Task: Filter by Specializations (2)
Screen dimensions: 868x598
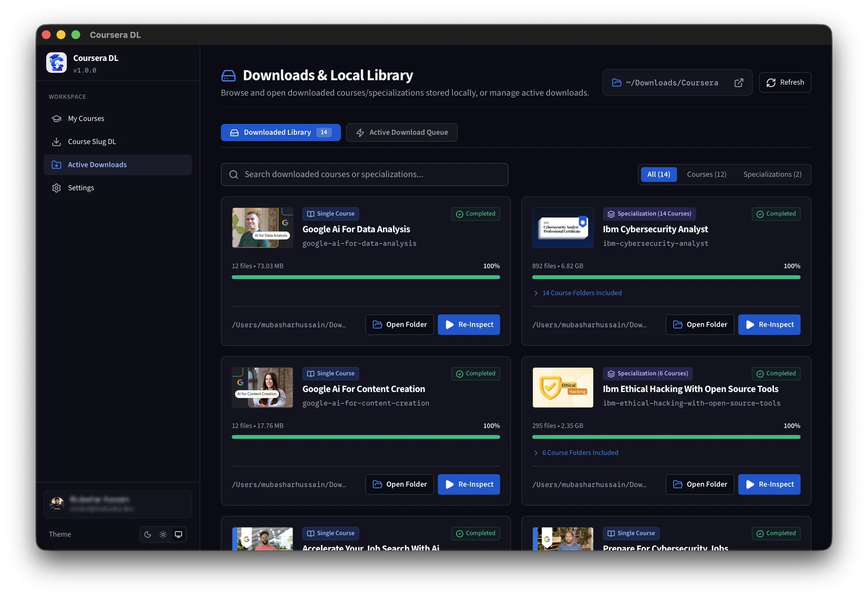Action: coord(772,174)
